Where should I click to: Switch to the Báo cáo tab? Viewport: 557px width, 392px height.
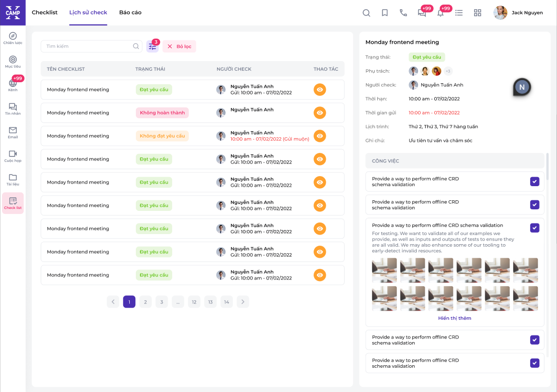[130, 13]
